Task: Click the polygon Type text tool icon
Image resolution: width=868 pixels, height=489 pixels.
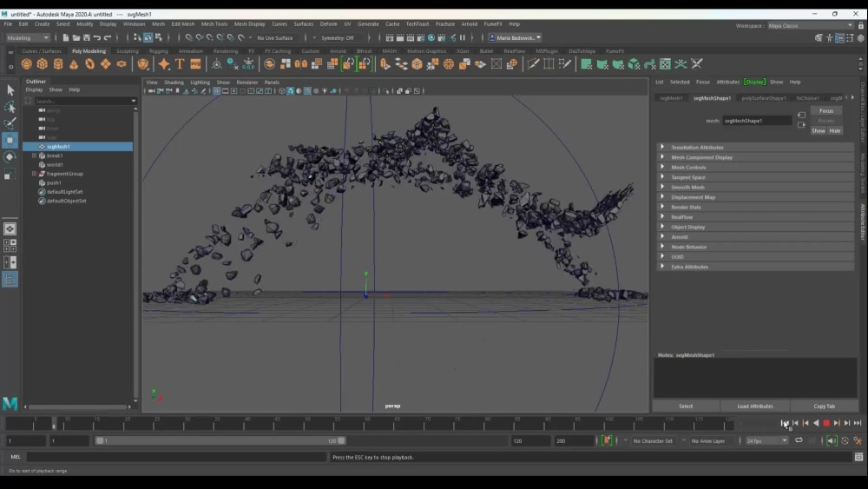Action: click(x=180, y=64)
